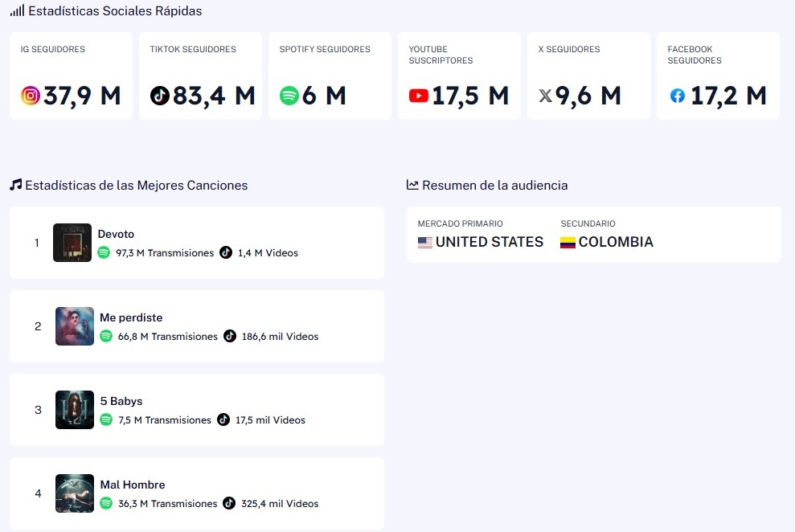Viewport: 795px width, 532px height.
Task: Click the Spotify icon under Devoto
Action: point(104,252)
